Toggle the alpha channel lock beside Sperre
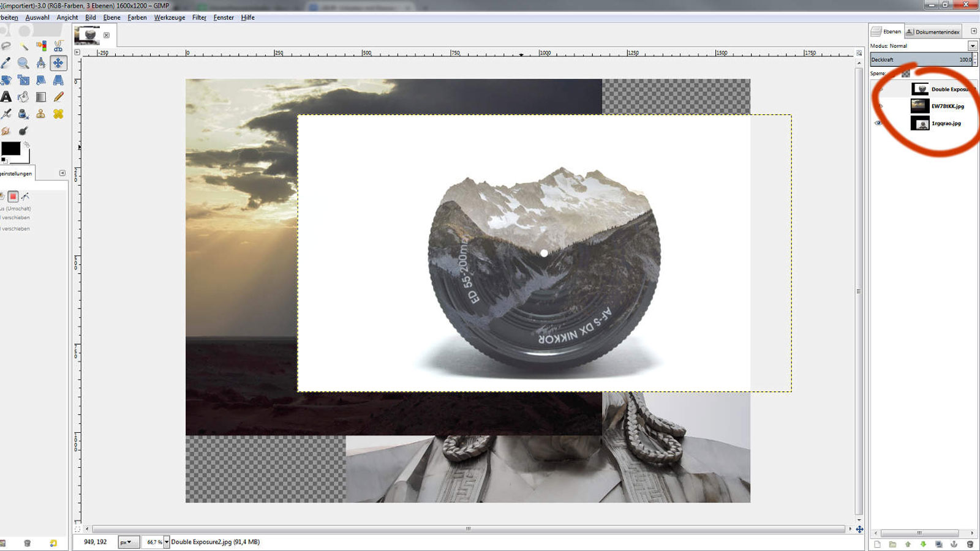The width and height of the screenshot is (980, 551). [906, 73]
